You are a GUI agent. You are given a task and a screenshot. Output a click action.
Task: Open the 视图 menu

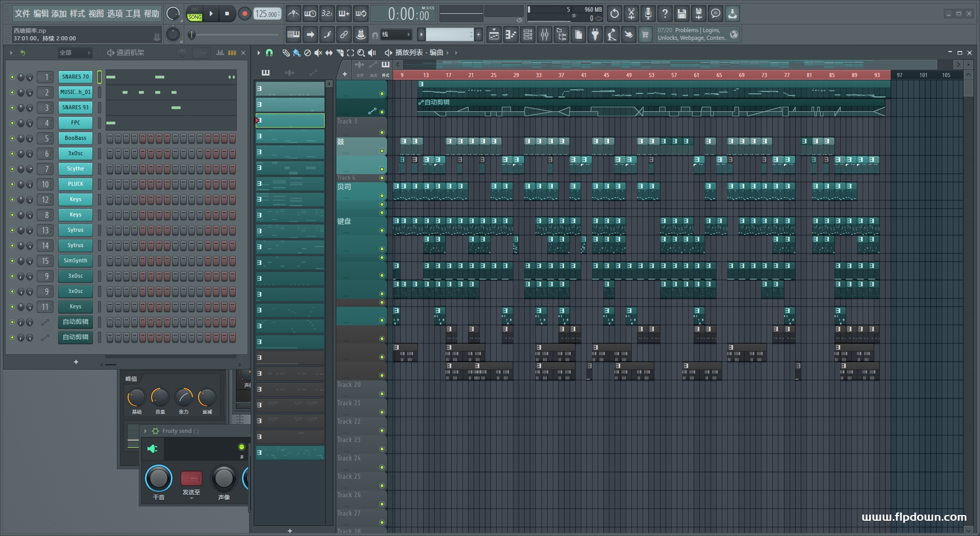[x=96, y=14]
